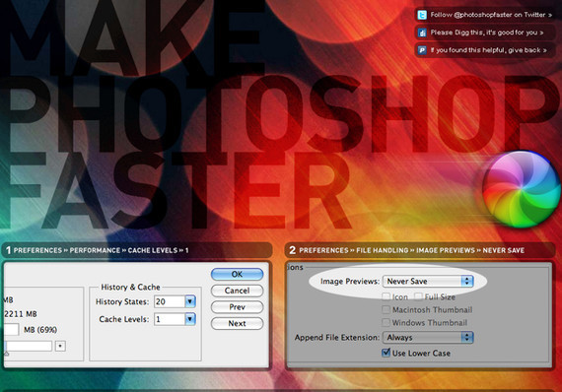Toggle the Full Size checkbox
Image resolution: width=562 pixels, height=392 pixels.
(x=418, y=296)
